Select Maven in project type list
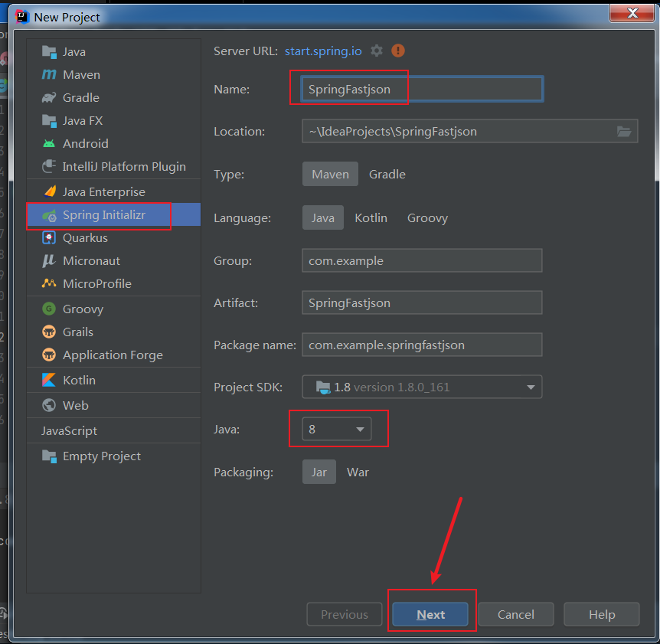 click(x=113, y=74)
